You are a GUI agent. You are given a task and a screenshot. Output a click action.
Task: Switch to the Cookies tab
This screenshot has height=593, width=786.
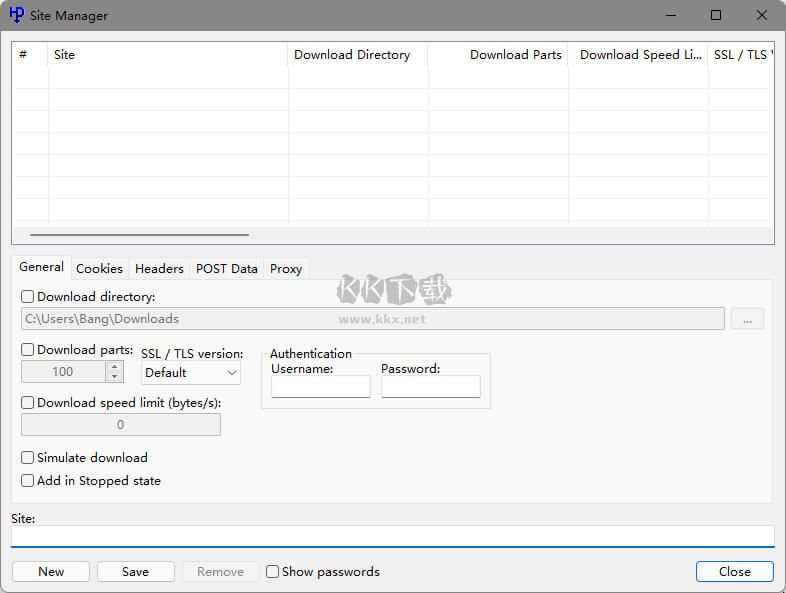coord(99,269)
